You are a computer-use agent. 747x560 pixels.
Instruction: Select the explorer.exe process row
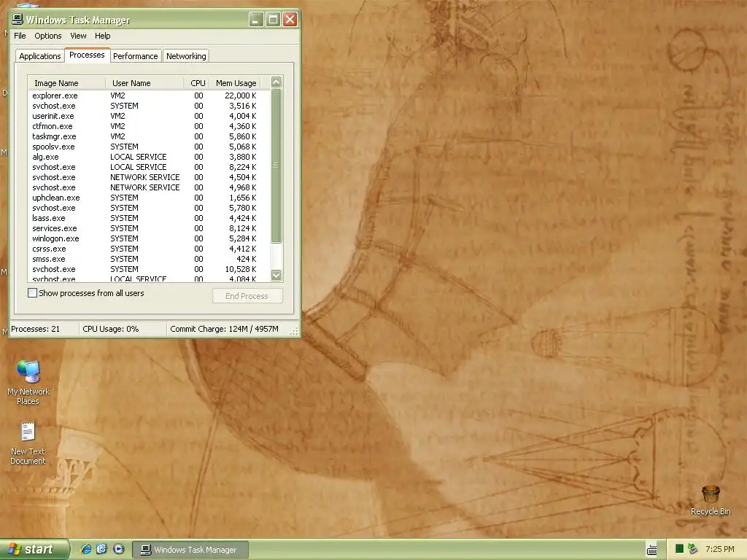[149, 96]
